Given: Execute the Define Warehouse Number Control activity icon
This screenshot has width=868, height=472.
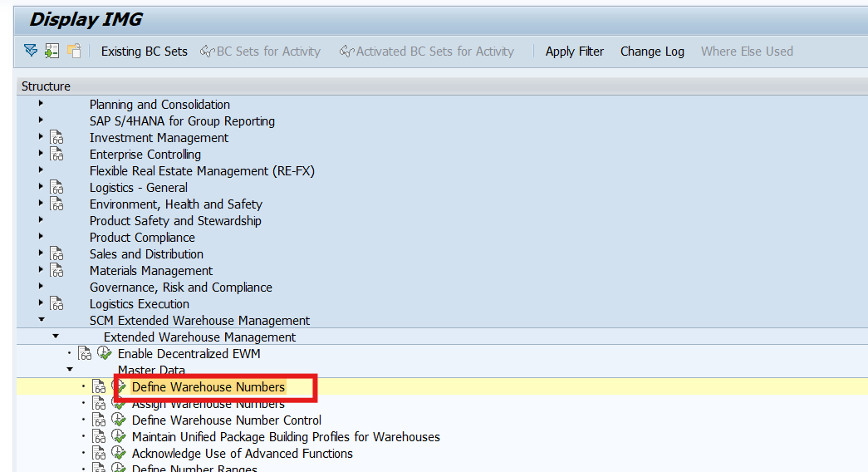Looking at the screenshot, I should (119, 420).
